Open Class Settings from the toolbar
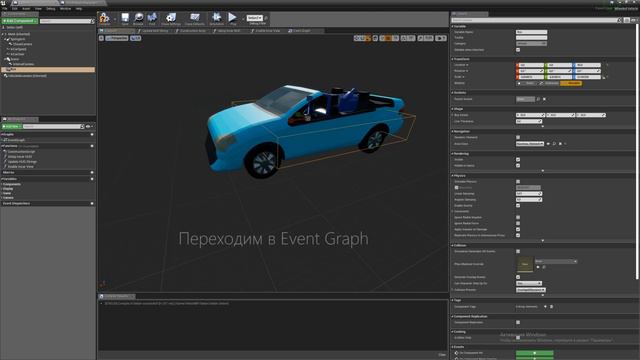640x360 pixels. coord(171,18)
